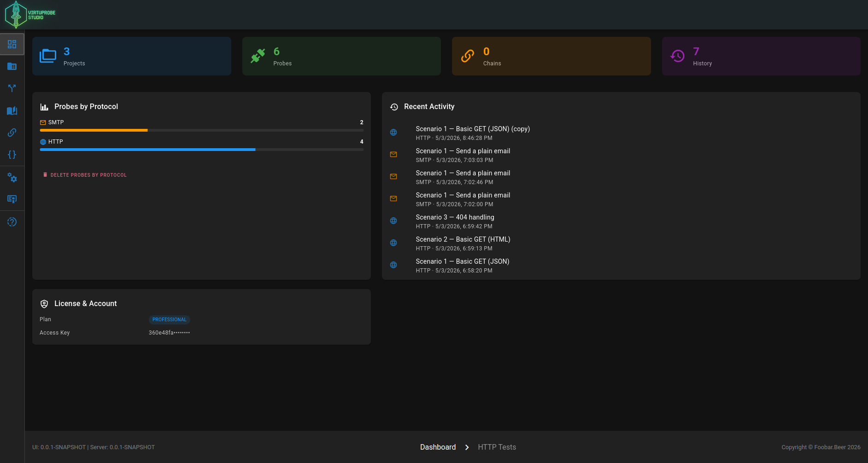Click globe icon for Scenario 2 Basic GET (HTML)
The image size is (868, 463).
coord(393,243)
